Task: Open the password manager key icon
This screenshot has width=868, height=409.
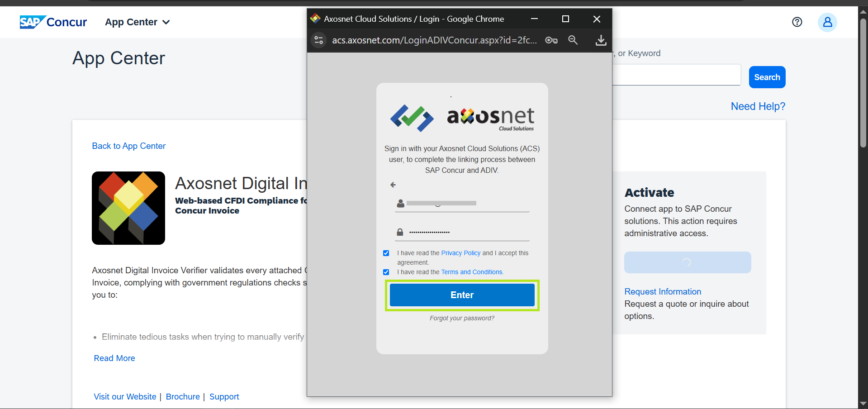Action: point(551,40)
